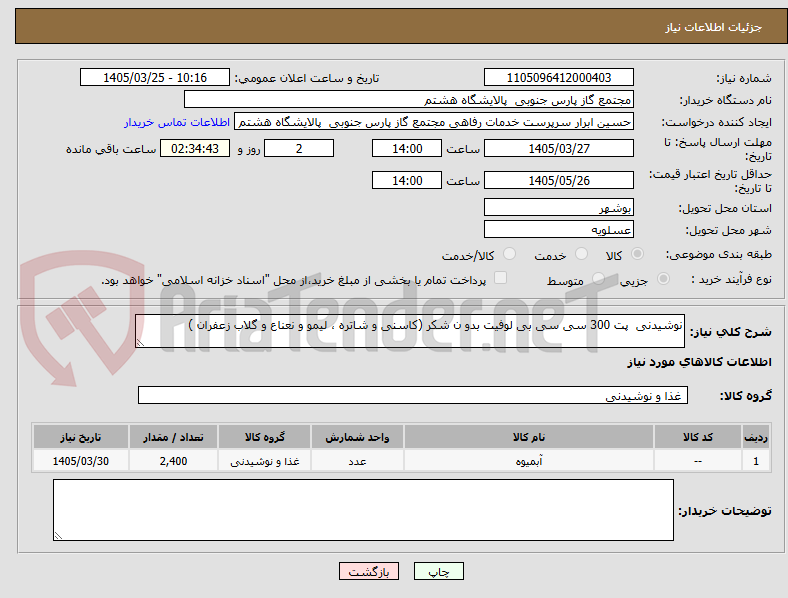The height and width of the screenshot is (598, 788).
Task: Click the row number cell 1
Action: tap(756, 461)
